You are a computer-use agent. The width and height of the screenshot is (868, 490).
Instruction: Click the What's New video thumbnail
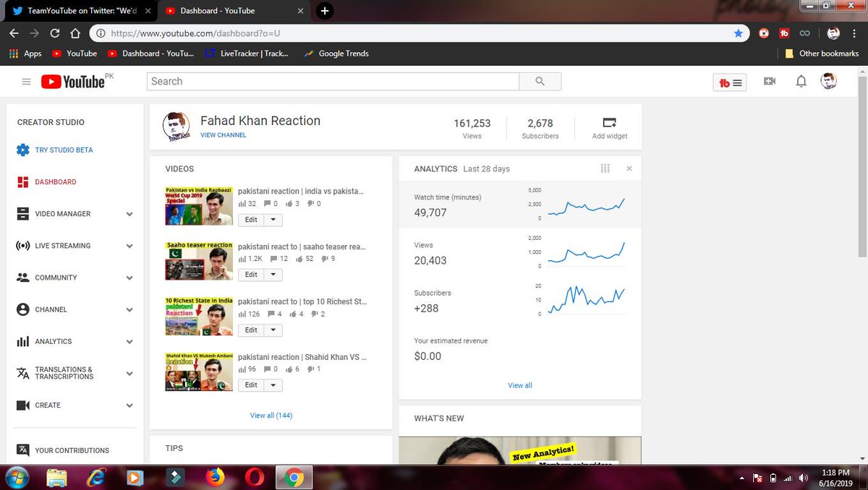pos(520,450)
